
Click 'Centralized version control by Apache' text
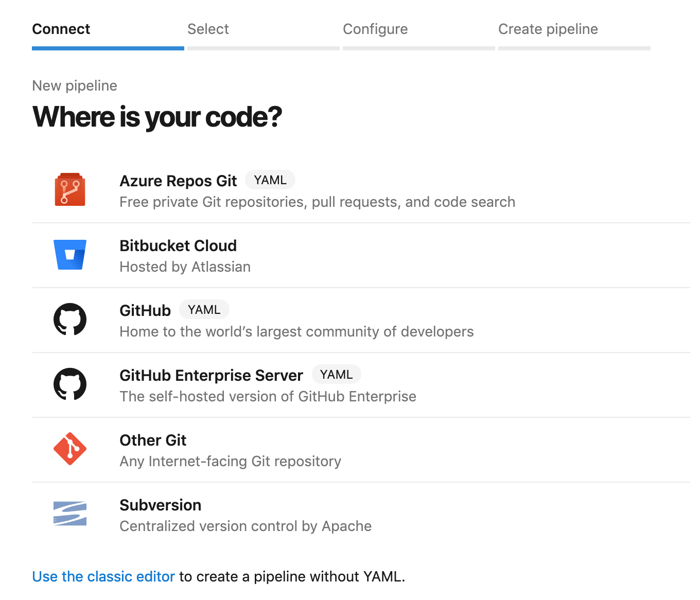tap(246, 526)
